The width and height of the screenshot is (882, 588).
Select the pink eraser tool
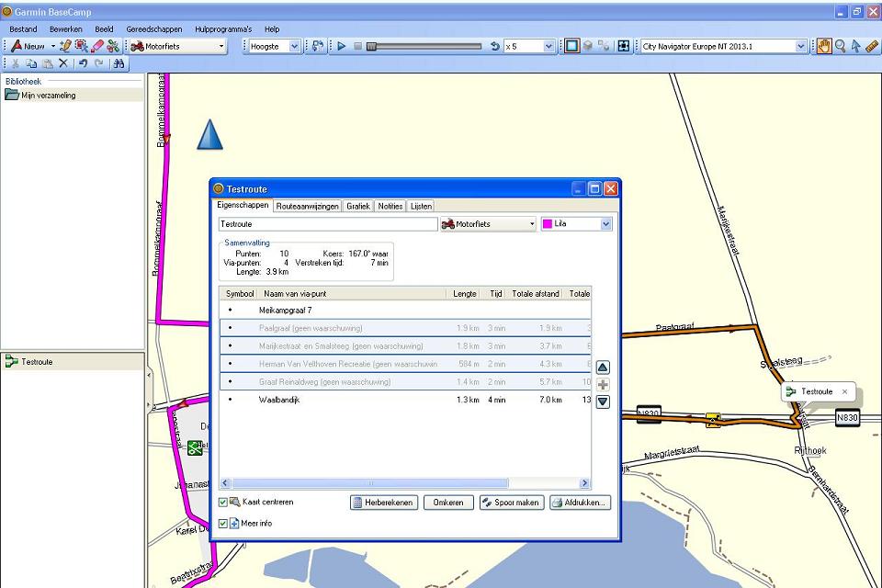[x=97, y=46]
